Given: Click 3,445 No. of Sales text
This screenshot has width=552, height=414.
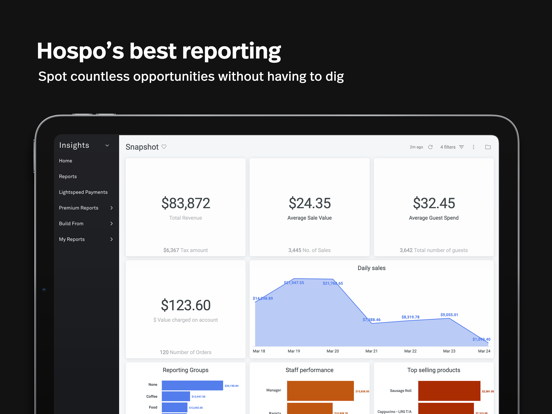Looking at the screenshot, I should (309, 250).
